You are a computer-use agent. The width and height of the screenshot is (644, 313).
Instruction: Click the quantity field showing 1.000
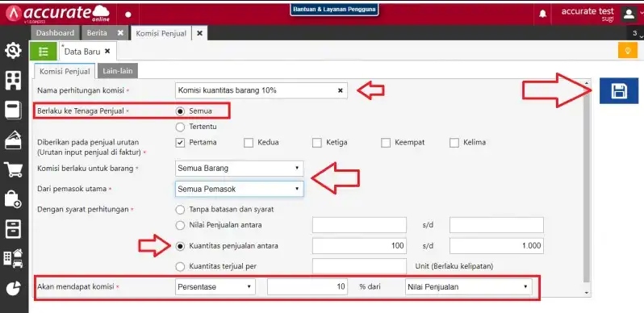496,245
